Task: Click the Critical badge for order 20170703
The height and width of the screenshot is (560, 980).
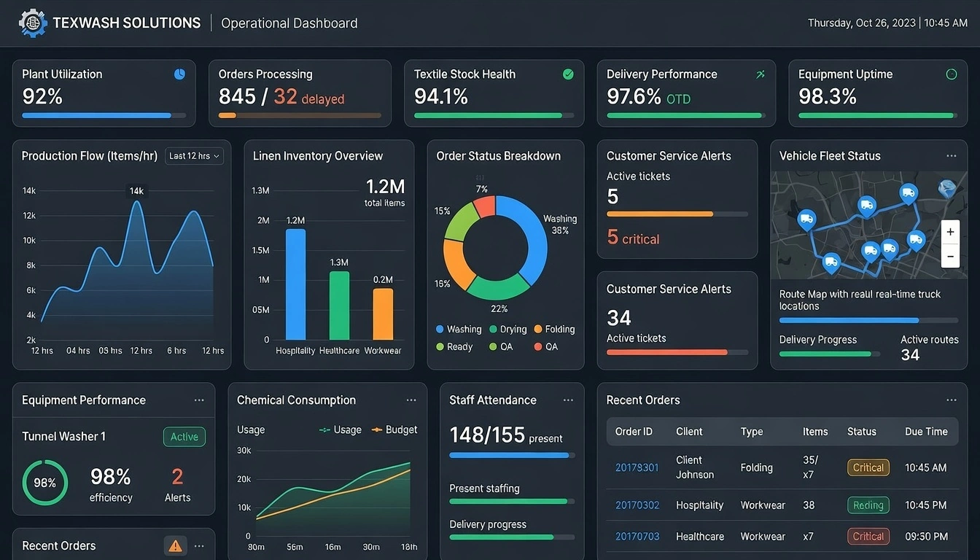Action: (868, 536)
